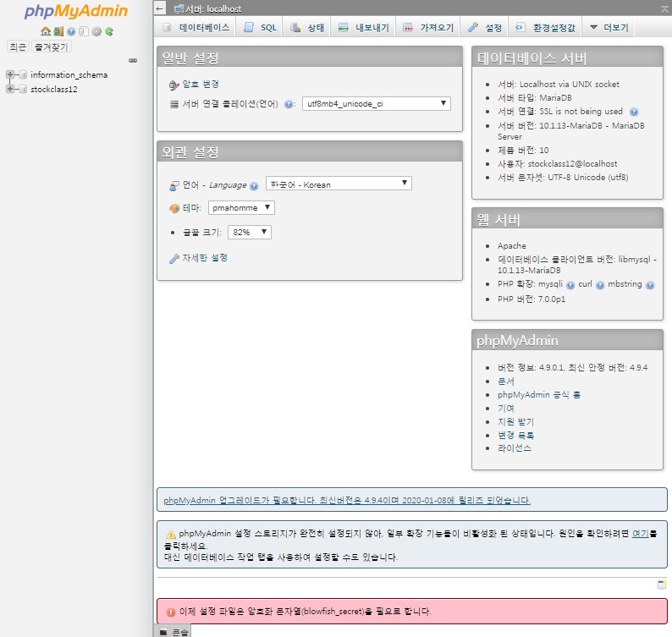Open phpMyAdmin documentation blue help icon in sidebar
Viewport: 672px width, 637px height.
(x=71, y=31)
